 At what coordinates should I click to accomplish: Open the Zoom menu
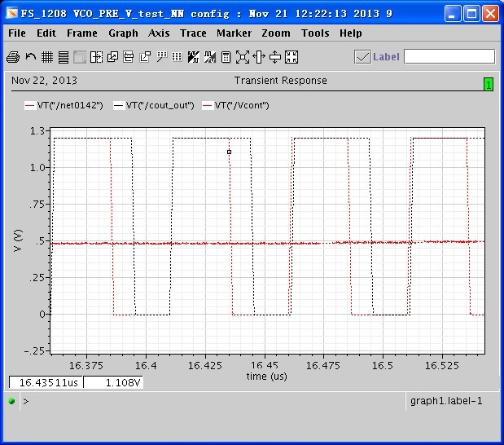276,33
